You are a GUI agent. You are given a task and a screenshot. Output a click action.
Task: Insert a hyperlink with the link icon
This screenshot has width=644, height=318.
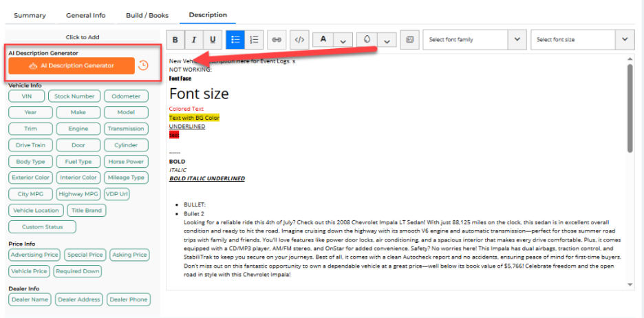pyautogui.click(x=277, y=40)
